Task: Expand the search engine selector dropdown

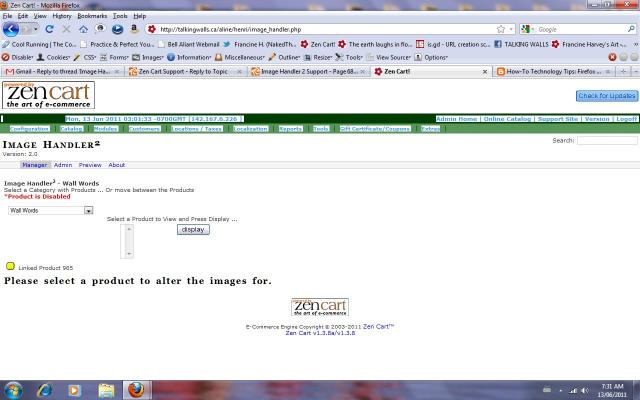Action: (x=533, y=29)
